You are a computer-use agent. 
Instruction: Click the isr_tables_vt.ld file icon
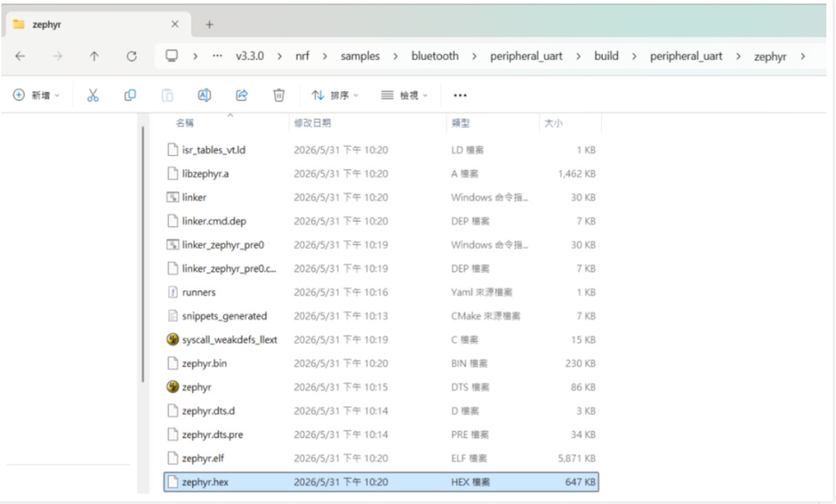173,150
